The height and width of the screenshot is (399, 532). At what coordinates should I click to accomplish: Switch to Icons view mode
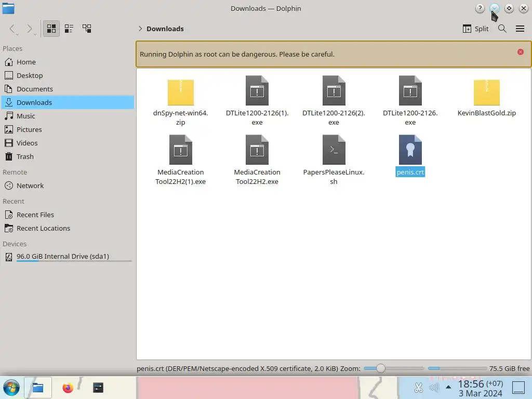coord(51,29)
